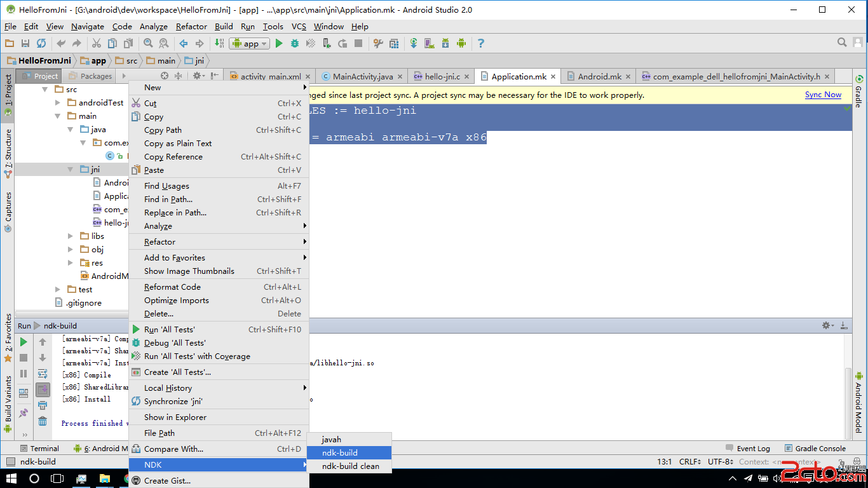The height and width of the screenshot is (488, 868).
Task: Click the Make Project icon
Action: [x=219, y=43]
